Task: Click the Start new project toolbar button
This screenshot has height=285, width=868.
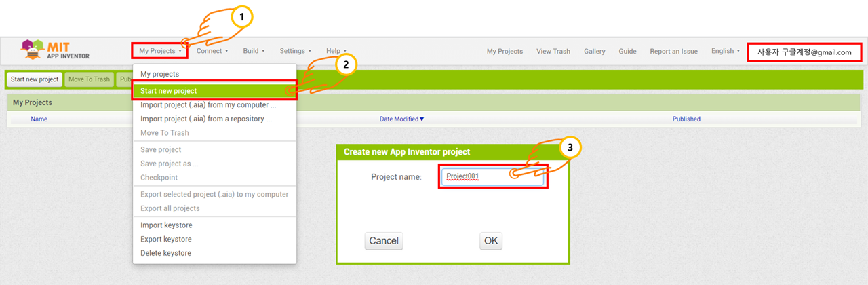Action: tap(35, 79)
